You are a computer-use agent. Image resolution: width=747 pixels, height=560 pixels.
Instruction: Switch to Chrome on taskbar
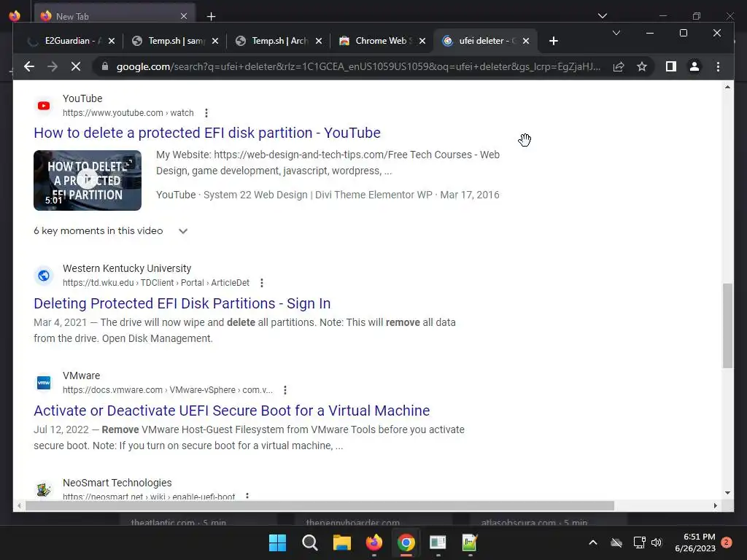(x=406, y=542)
